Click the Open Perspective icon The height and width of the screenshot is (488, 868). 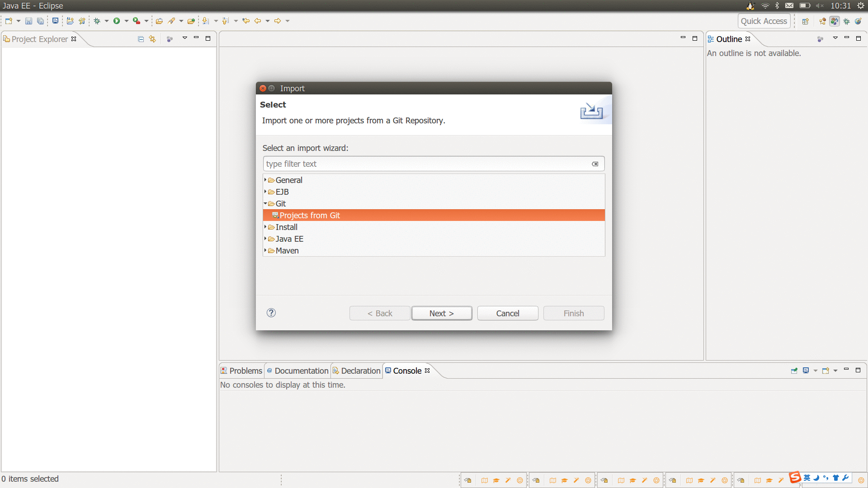[x=805, y=21]
